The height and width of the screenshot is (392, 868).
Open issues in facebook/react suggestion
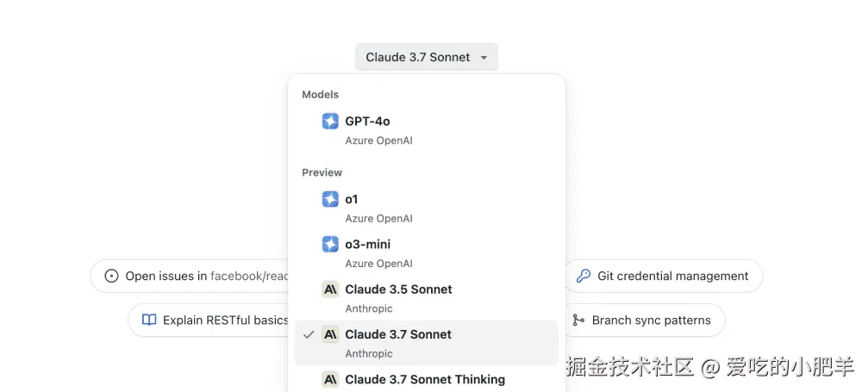pos(190,276)
